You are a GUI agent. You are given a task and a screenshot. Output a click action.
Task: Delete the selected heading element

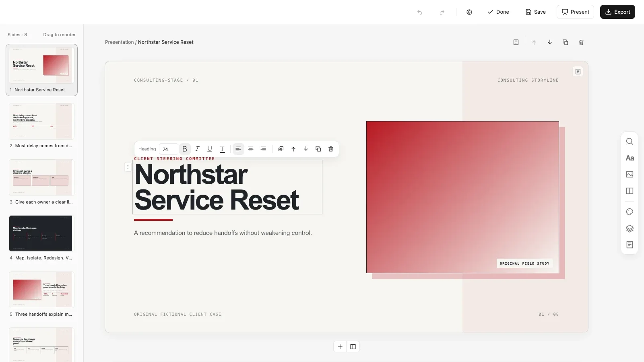pos(331,149)
